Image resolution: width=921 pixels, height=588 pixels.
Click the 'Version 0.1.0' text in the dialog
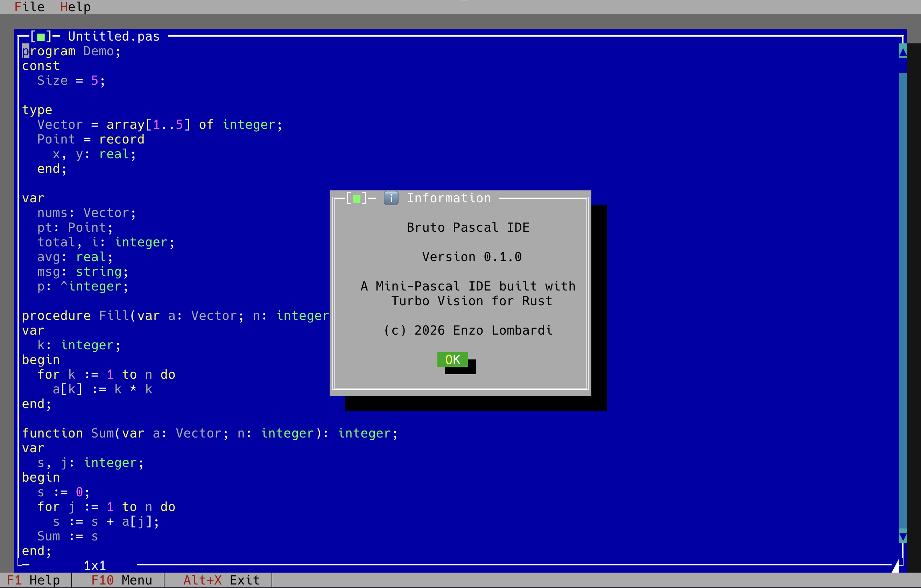(x=472, y=257)
